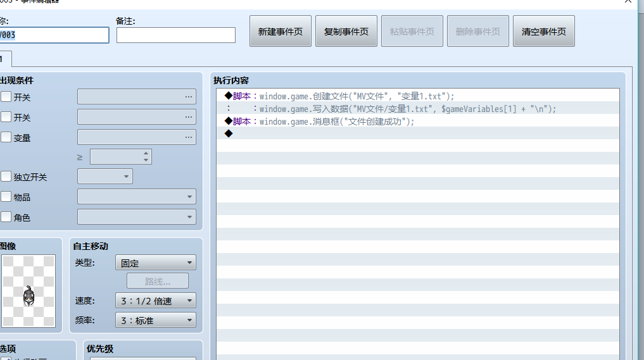Tick the 独立开关 checkbox
Image resolution: width=644 pixels, height=360 pixels.
[6, 177]
